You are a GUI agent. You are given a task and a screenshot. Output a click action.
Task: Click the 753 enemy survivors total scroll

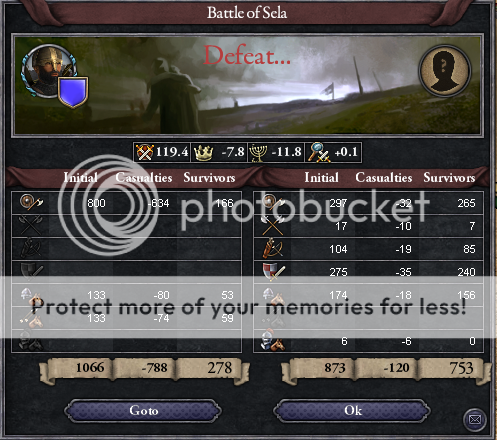click(x=453, y=369)
